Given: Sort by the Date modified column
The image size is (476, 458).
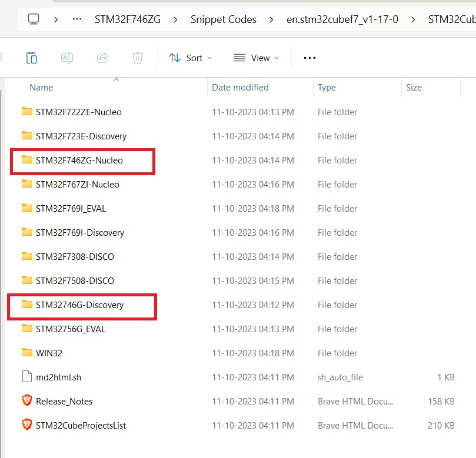Looking at the screenshot, I should [x=240, y=87].
